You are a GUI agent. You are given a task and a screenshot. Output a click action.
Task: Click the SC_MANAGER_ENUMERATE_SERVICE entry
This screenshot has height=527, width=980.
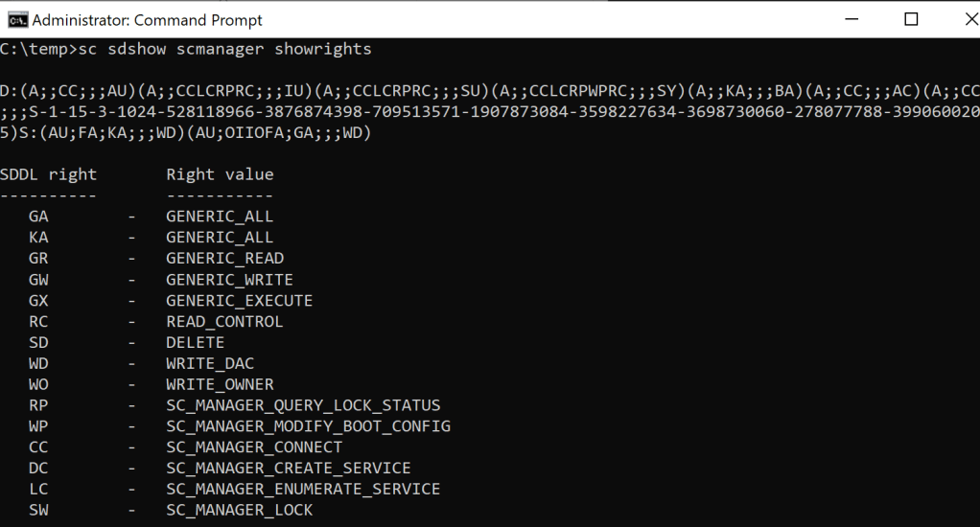tap(303, 490)
